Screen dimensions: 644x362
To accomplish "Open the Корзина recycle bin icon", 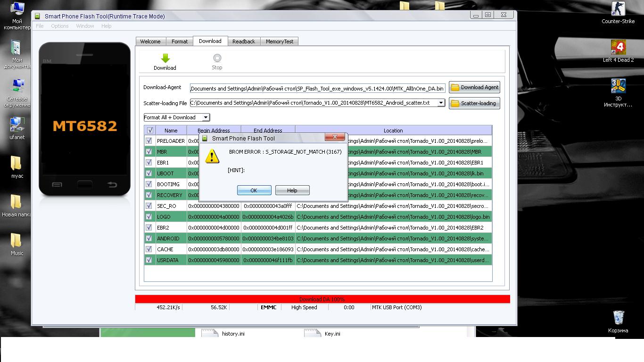I will click(618, 318).
